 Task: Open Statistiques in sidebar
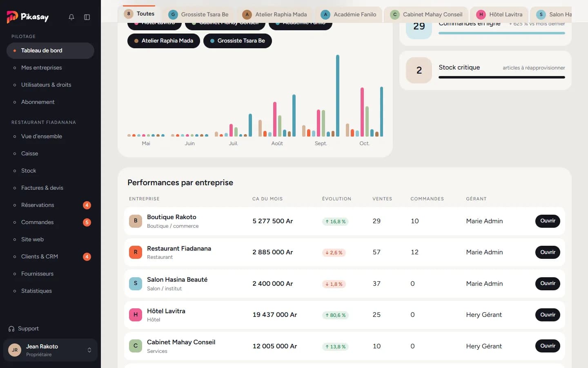(x=50, y=291)
